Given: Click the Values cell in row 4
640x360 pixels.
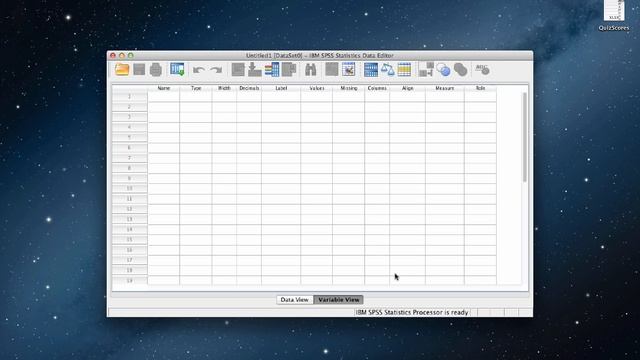Looking at the screenshot, I should pos(317,127).
